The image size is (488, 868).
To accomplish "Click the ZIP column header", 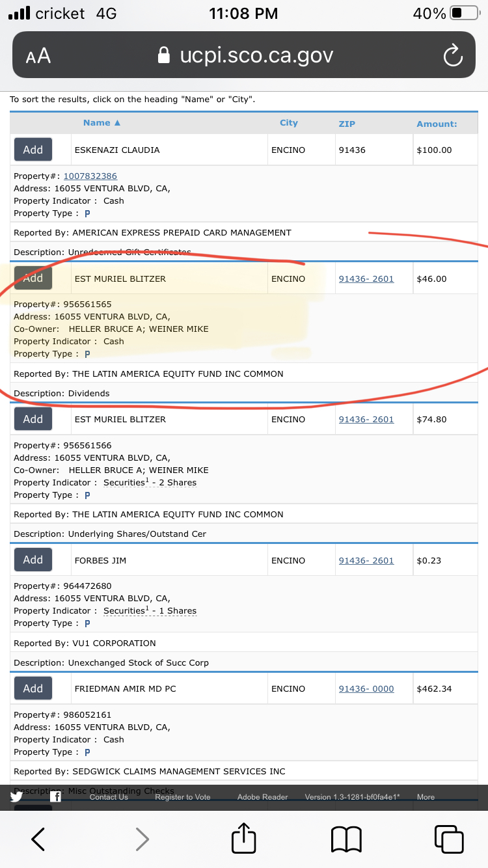I will 347,124.
